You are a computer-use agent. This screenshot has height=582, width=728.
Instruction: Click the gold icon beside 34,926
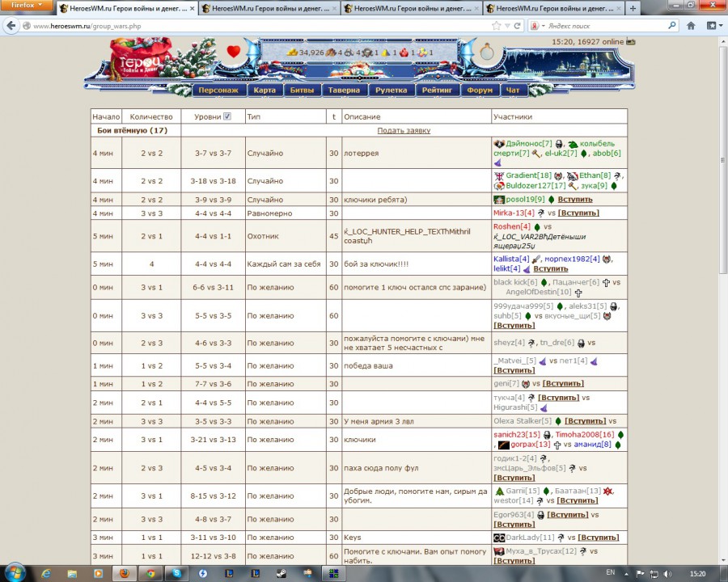click(x=292, y=53)
